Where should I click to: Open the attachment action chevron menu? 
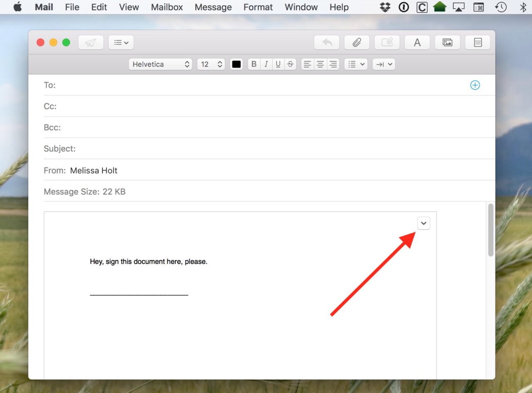[x=423, y=223]
